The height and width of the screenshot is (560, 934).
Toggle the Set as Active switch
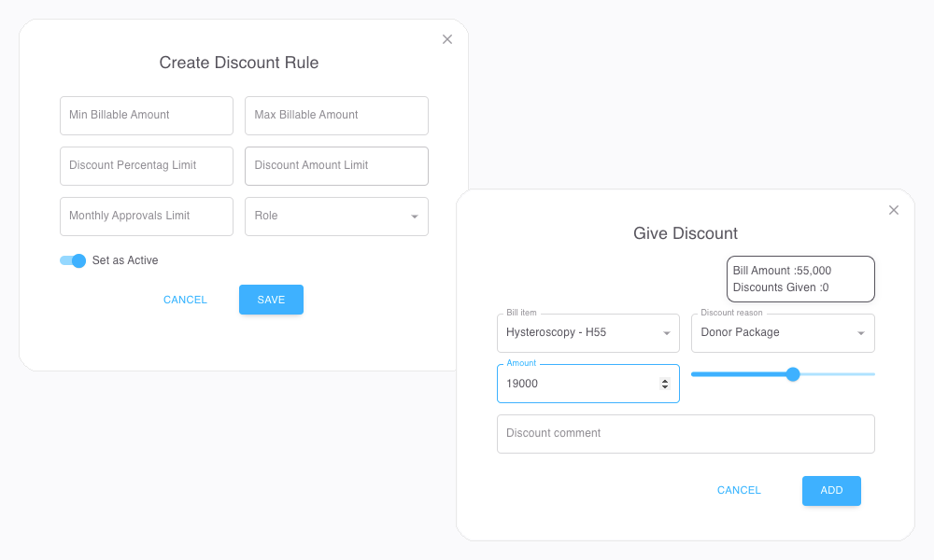pyautogui.click(x=73, y=260)
